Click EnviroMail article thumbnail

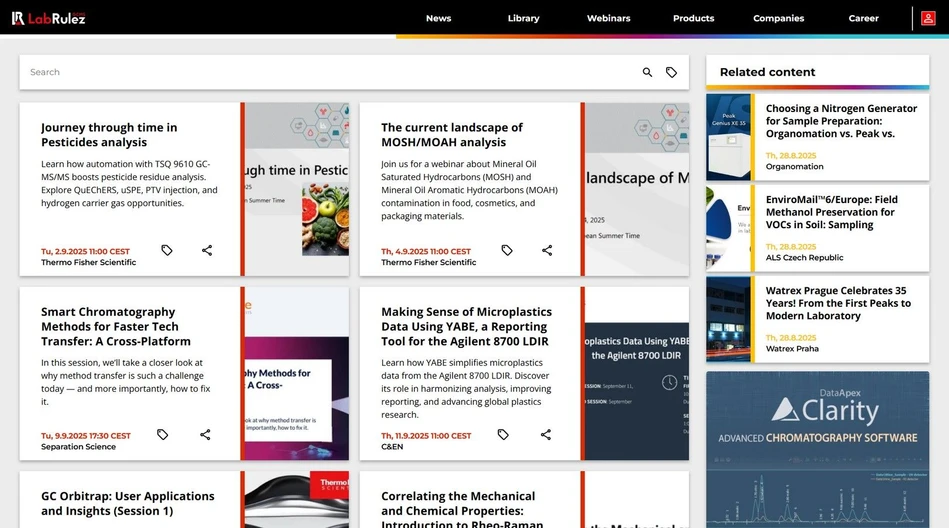click(x=728, y=228)
